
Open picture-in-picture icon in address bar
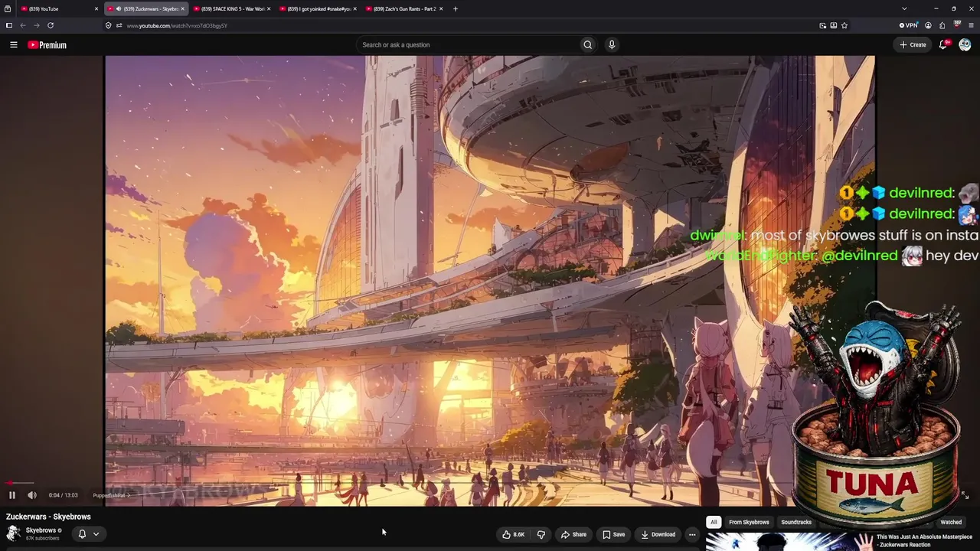(x=823, y=25)
